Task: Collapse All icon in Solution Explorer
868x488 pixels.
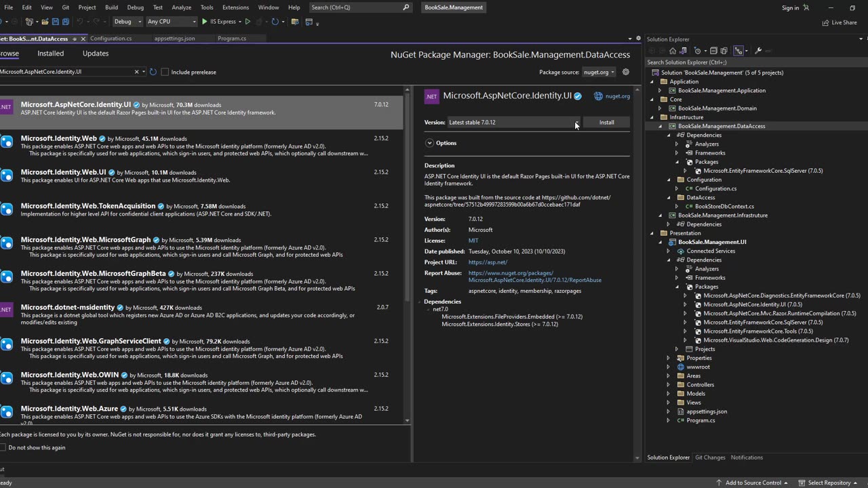Action: point(713,51)
